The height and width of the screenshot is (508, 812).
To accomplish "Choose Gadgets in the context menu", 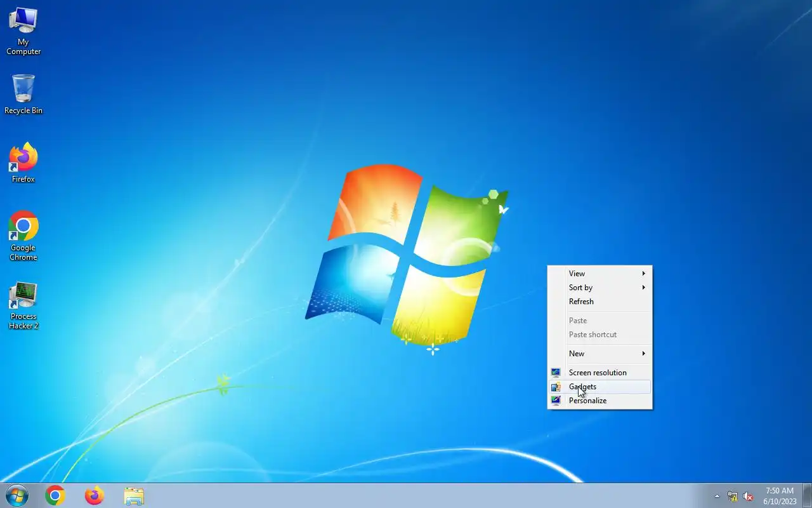I will click(599, 387).
